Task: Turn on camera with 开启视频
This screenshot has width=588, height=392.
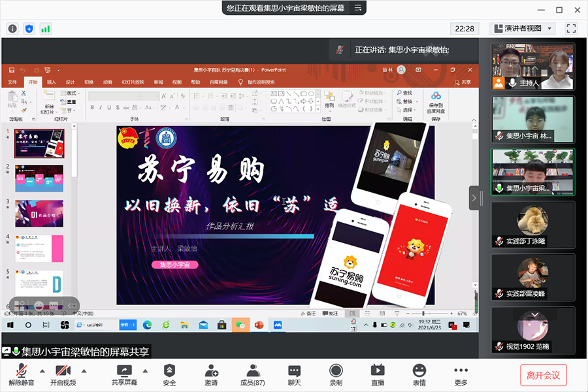Action: tap(63, 375)
